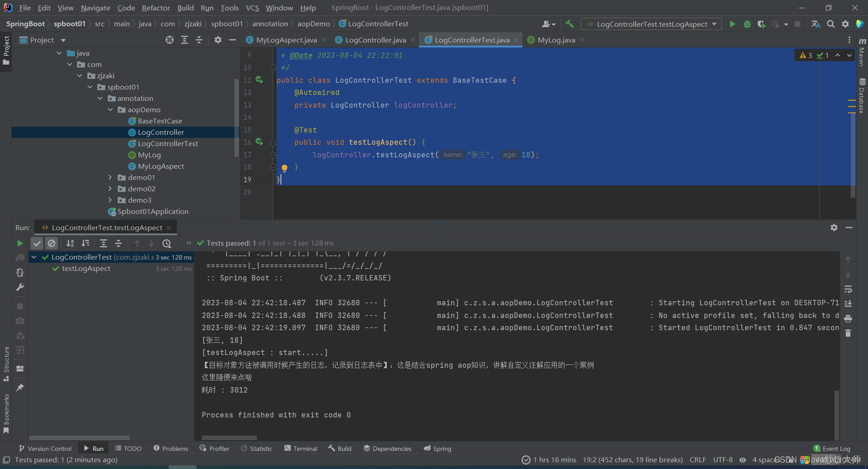This screenshot has width=868, height=469.
Task: Start debugging with the bug icon
Action: click(747, 24)
